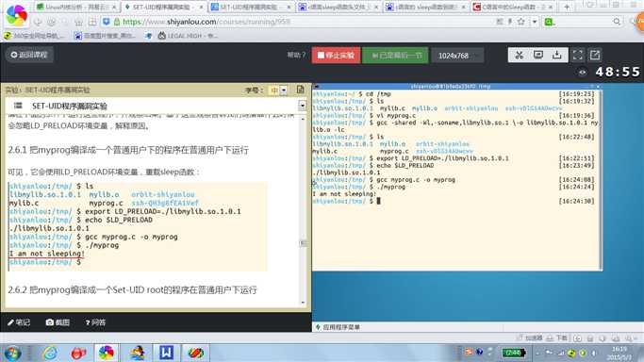Click the browser search box
Viewport: 644px width, 362px height.
coord(584,22)
